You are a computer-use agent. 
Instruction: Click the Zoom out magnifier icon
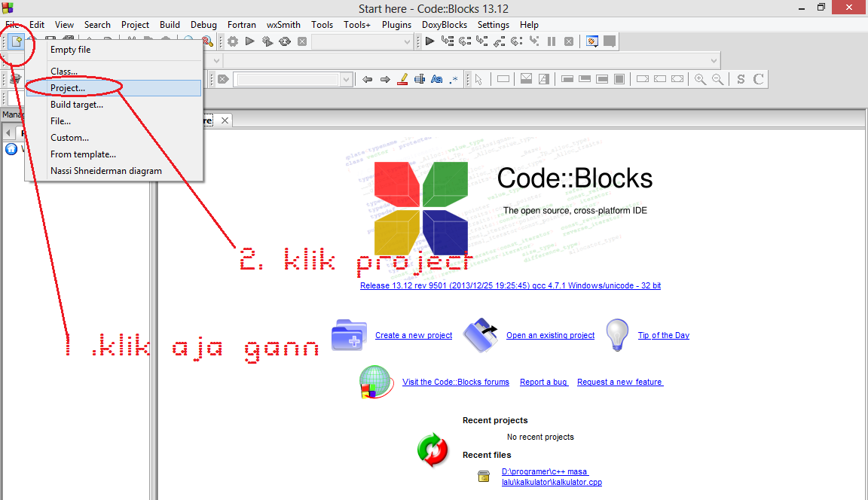click(718, 80)
